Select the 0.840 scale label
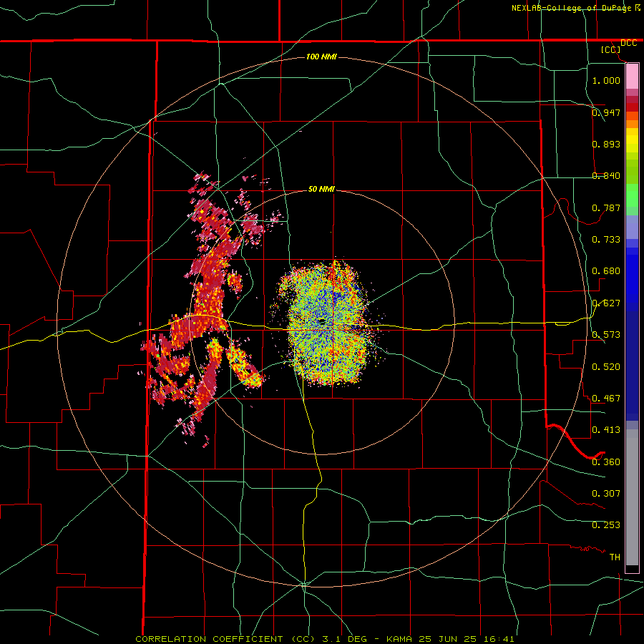Image resolution: width=644 pixels, height=644 pixels. pos(606,176)
